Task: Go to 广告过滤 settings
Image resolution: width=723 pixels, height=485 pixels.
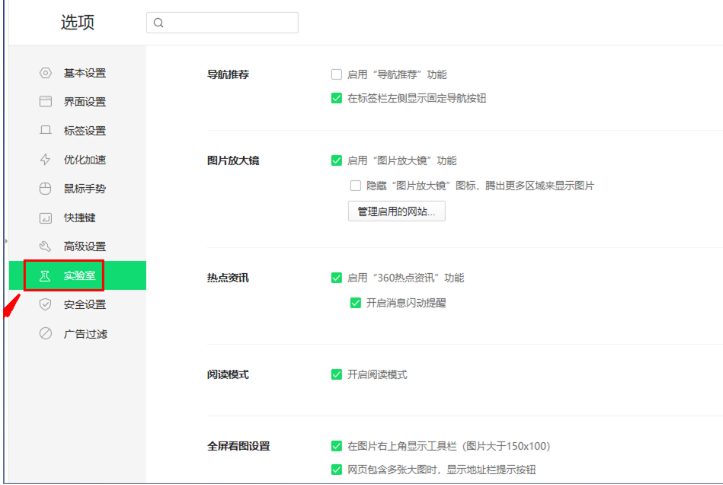Action: [x=77, y=333]
